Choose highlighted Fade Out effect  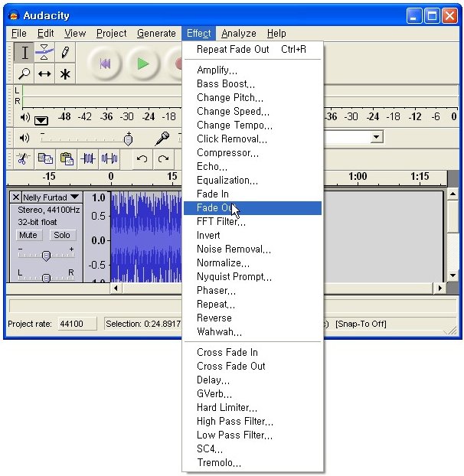(253, 208)
